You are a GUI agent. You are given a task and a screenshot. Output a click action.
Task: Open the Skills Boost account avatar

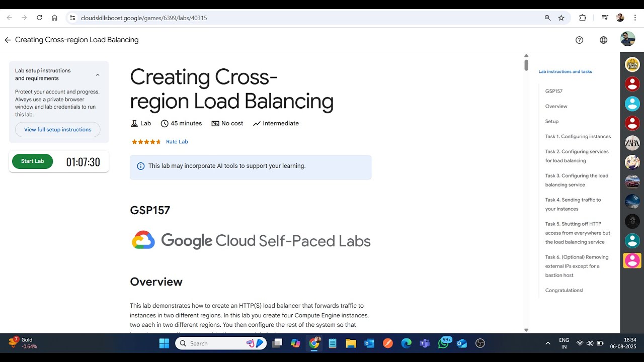[627, 39]
